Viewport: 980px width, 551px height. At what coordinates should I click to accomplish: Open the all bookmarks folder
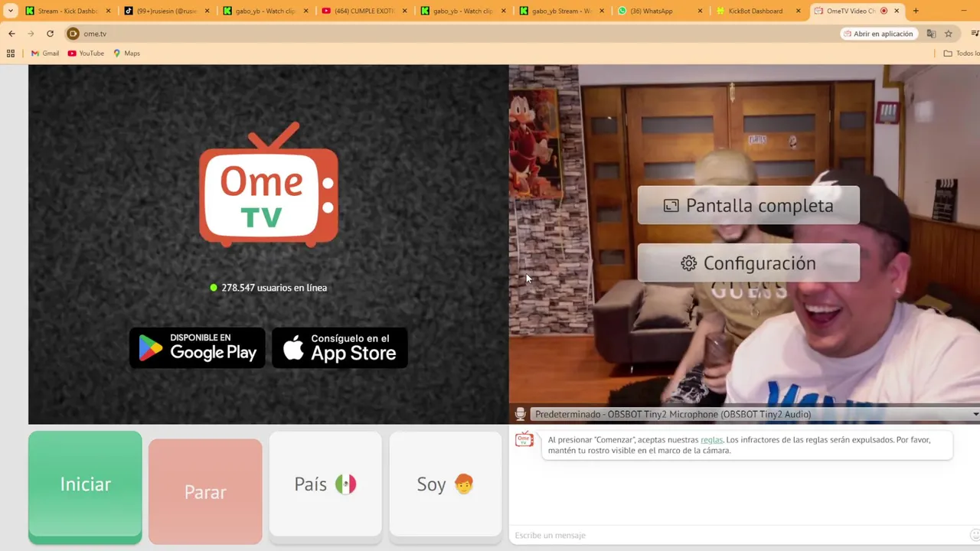[961, 54]
